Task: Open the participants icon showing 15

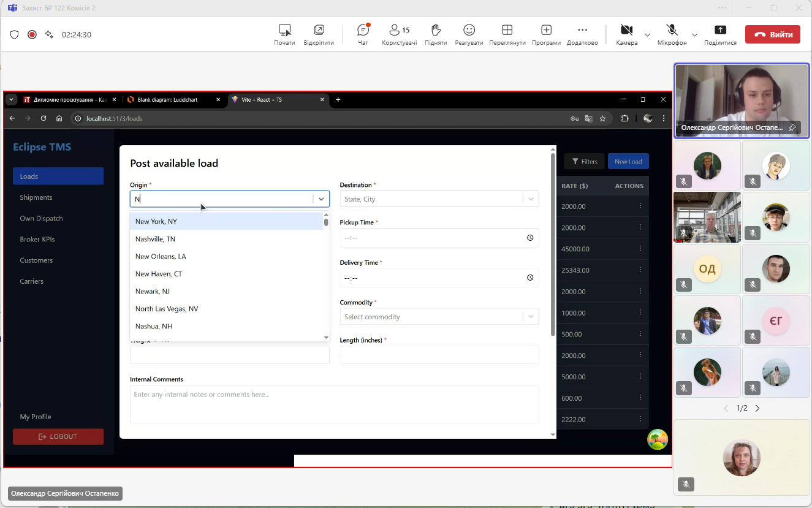Action: click(x=399, y=31)
